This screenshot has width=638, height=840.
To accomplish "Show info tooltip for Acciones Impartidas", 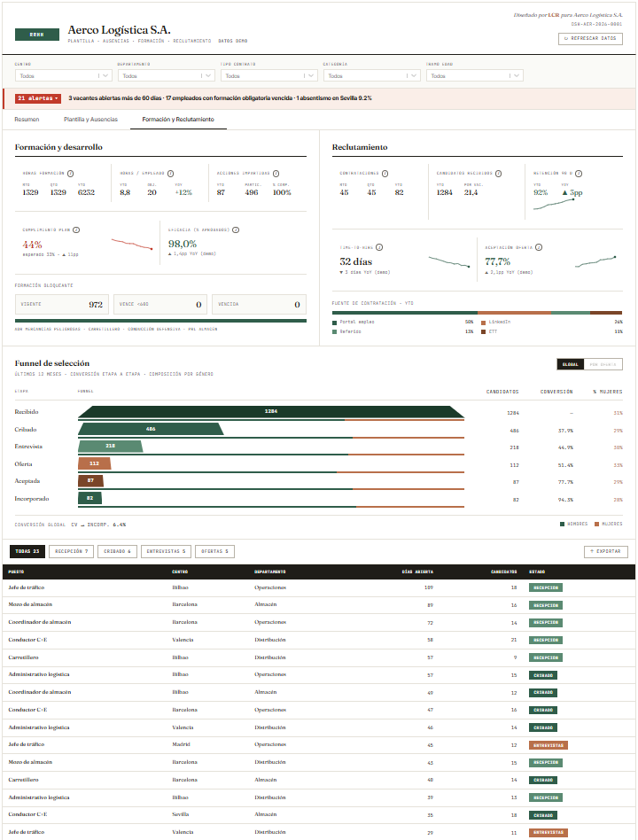I will pyautogui.click(x=276, y=174).
